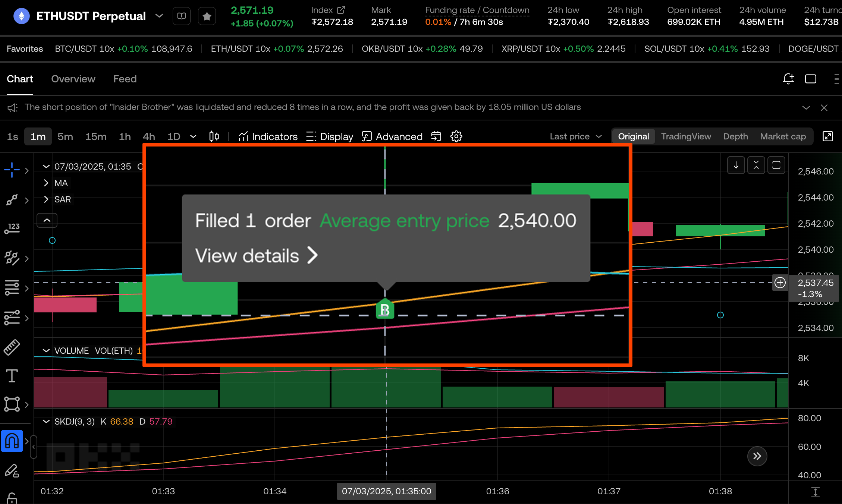Viewport: 842px width, 504px height.
Task: Click fullscreen expand chart icon
Action: 828,136
